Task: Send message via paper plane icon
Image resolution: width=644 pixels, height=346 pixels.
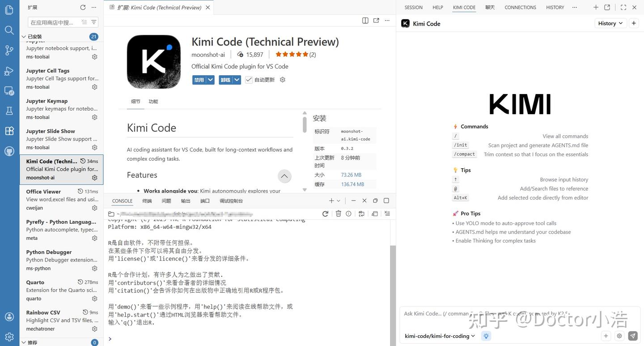Action: (x=633, y=335)
